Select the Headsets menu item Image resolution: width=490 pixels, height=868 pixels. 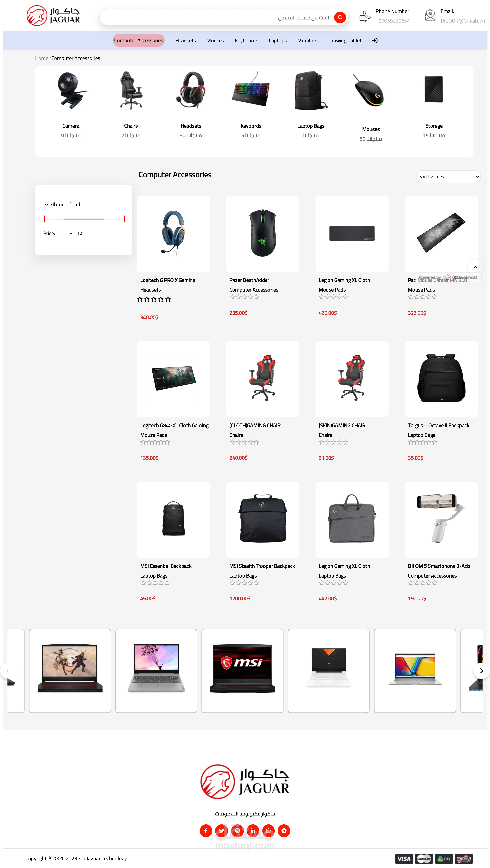click(185, 40)
